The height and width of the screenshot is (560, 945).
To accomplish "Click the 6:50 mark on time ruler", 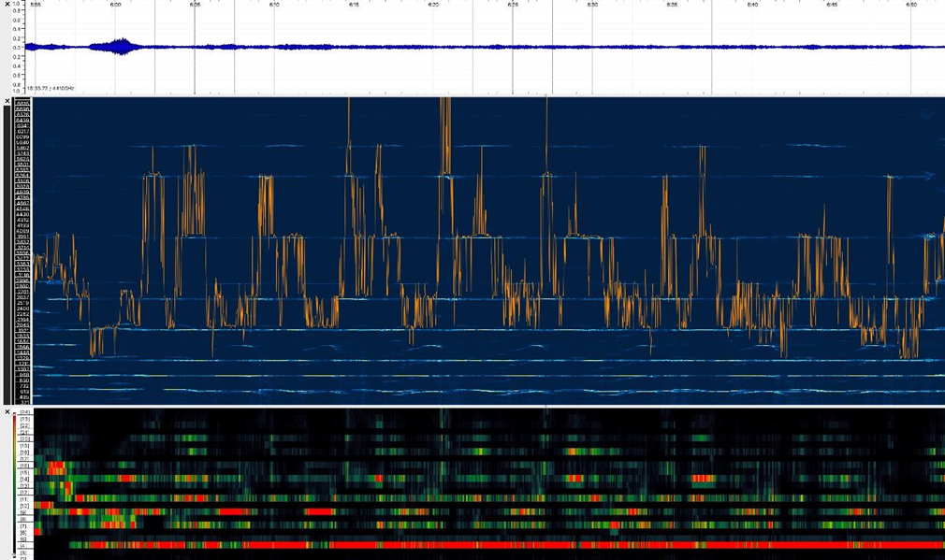I will click(x=911, y=5).
